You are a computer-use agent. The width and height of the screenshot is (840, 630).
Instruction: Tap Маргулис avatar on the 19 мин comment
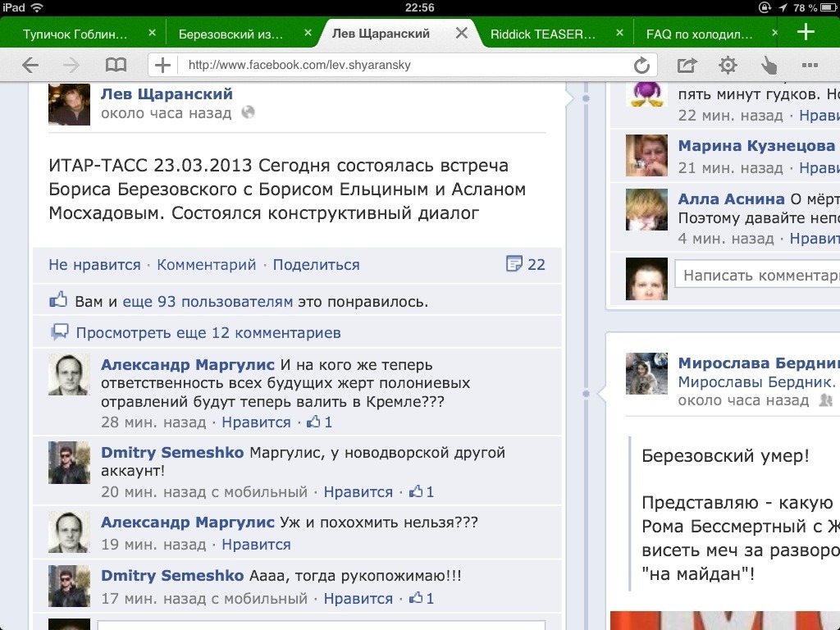(x=69, y=532)
